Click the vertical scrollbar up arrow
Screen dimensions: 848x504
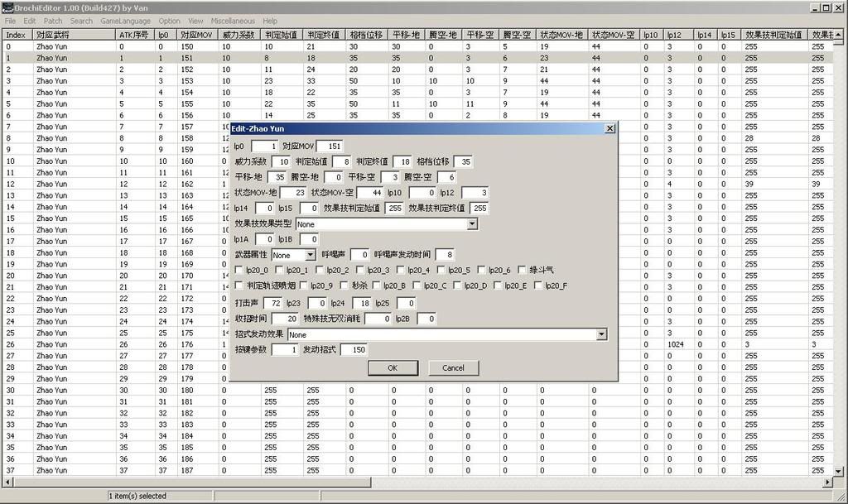coord(840,35)
